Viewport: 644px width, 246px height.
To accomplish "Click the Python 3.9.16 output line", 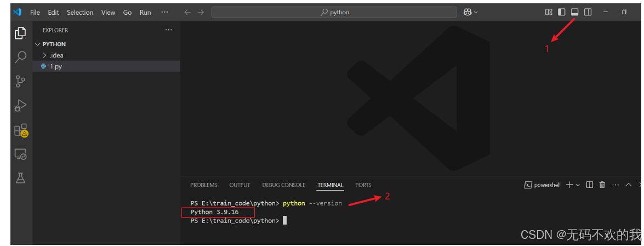I will tap(214, 212).
